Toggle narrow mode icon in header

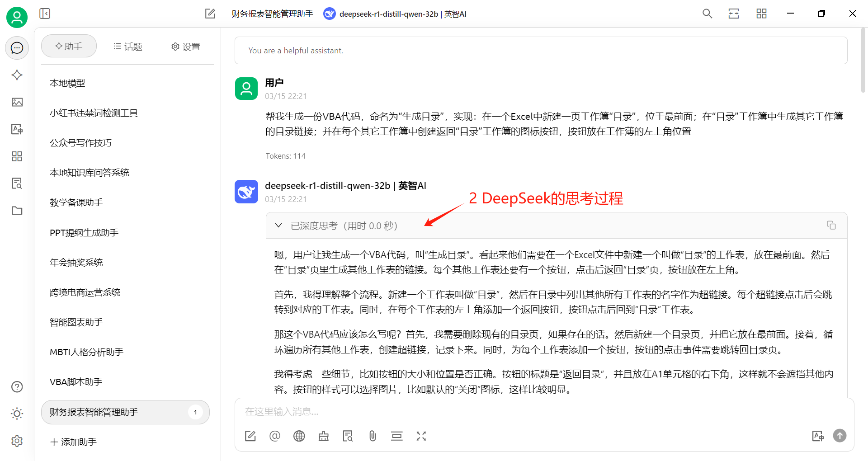pos(734,14)
